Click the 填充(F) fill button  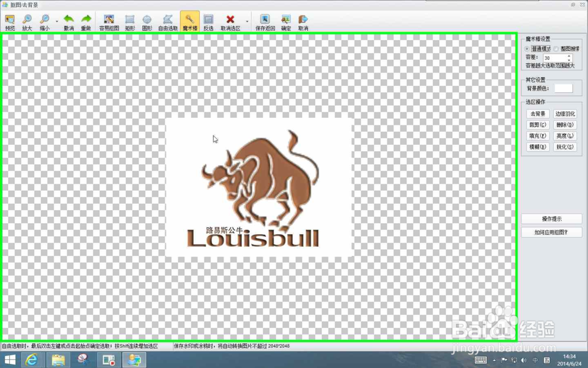pyautogui.click(x=538, y=136)
